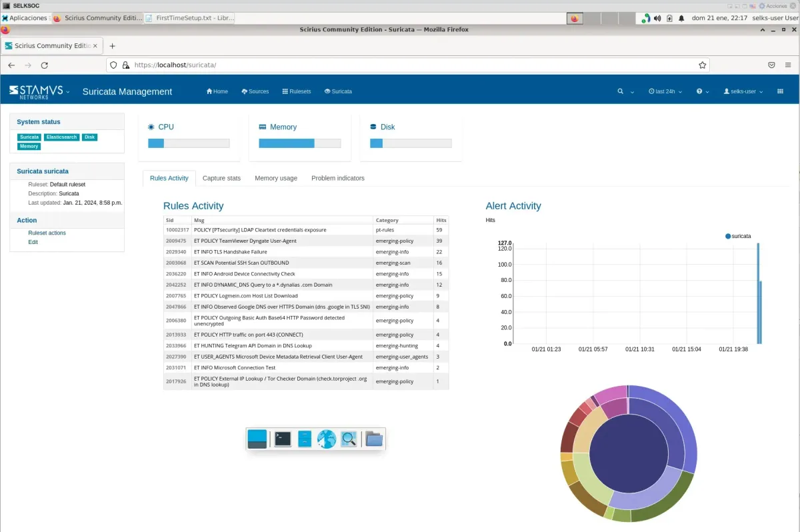Open tracking protection shield panel
The image size is (800, 532).
pyautogui.click(x=114, y=65)
